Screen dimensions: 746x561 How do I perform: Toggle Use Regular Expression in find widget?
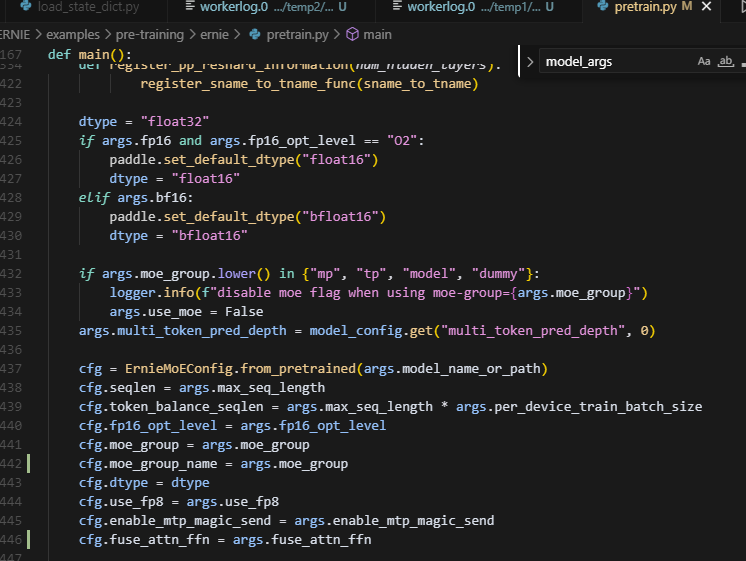741,62
